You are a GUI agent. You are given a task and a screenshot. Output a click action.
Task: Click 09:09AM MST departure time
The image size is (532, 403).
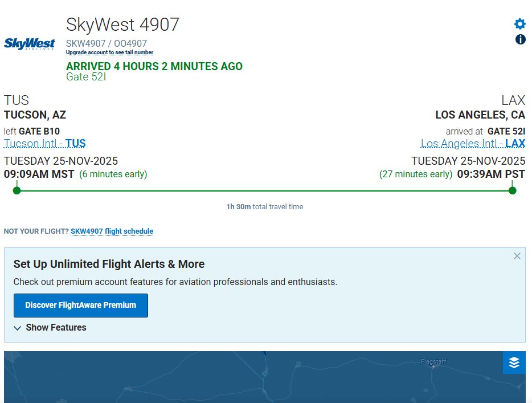tap(39, 174)
